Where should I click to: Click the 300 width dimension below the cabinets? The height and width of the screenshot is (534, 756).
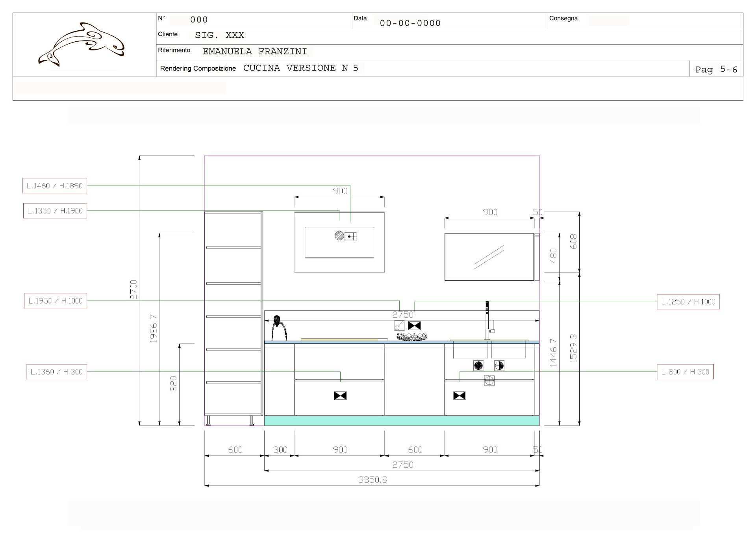(x=280, y=450)
